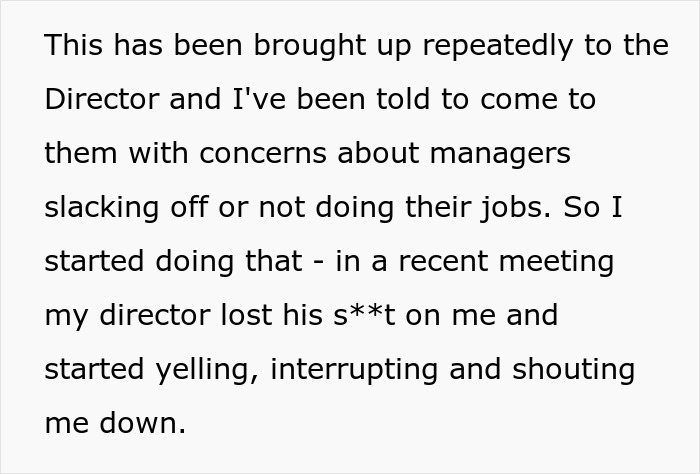Click the final word "down."

142,423
